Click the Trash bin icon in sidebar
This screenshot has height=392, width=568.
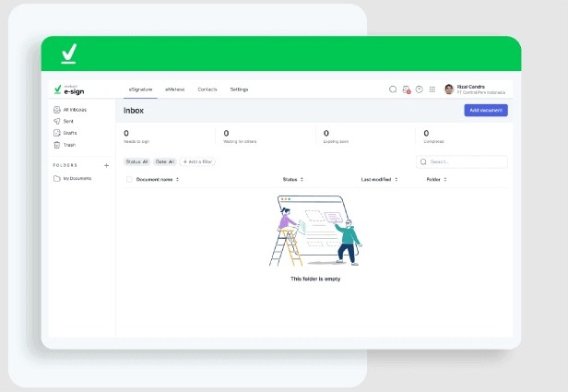tap(57, 145)
